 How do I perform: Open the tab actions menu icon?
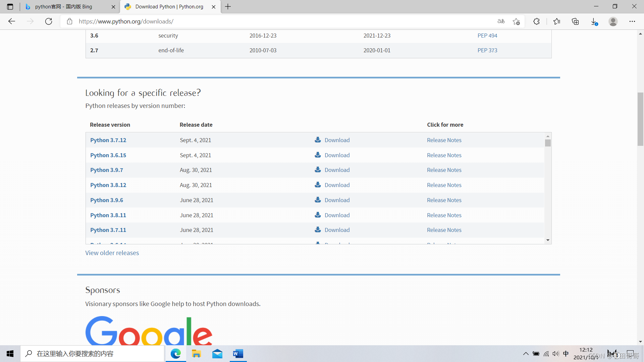[10, 7]
